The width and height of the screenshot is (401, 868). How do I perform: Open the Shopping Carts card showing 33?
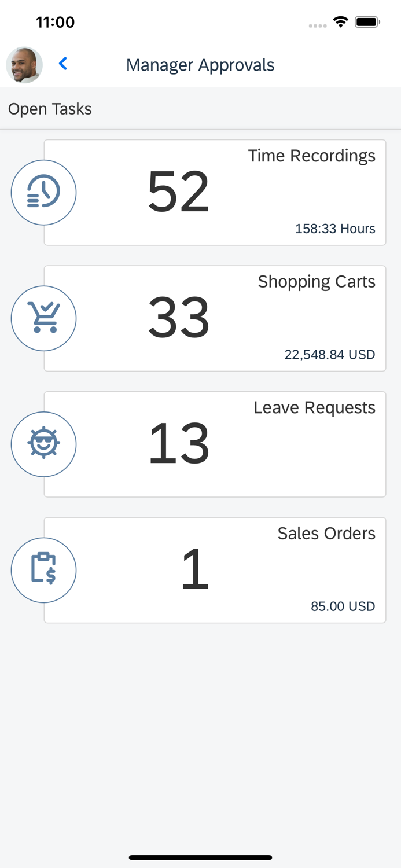click(215, 318)
